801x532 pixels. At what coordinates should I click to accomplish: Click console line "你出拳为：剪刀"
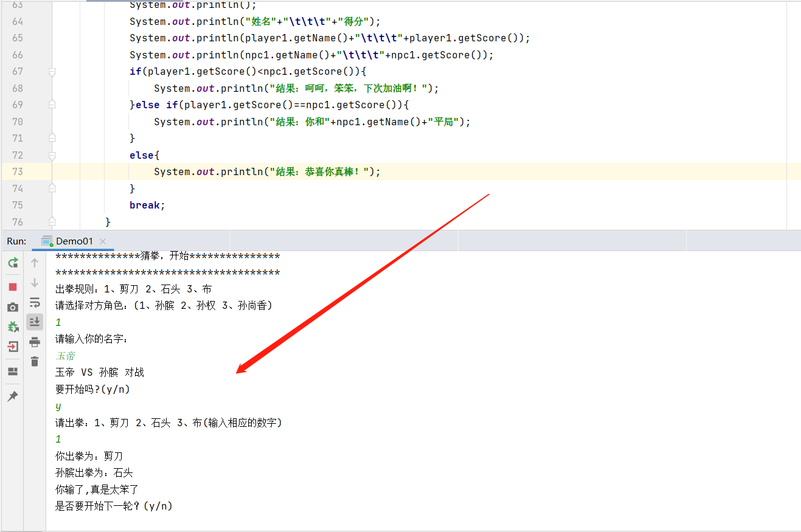89,456
